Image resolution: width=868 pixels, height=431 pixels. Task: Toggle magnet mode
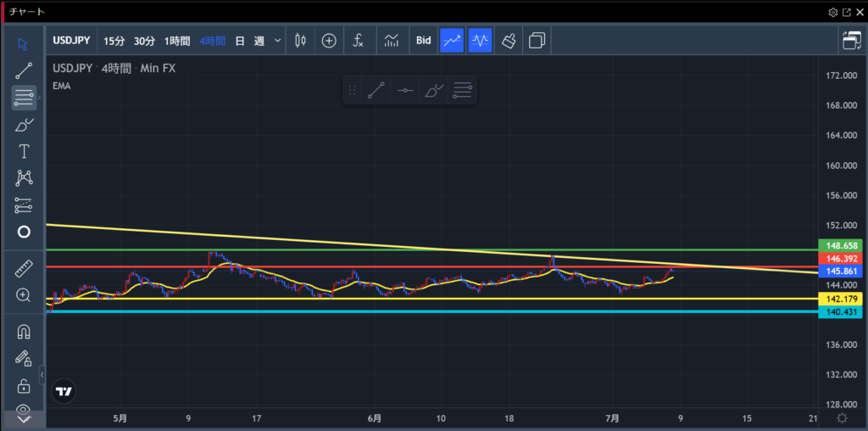(x=23, y=332)
